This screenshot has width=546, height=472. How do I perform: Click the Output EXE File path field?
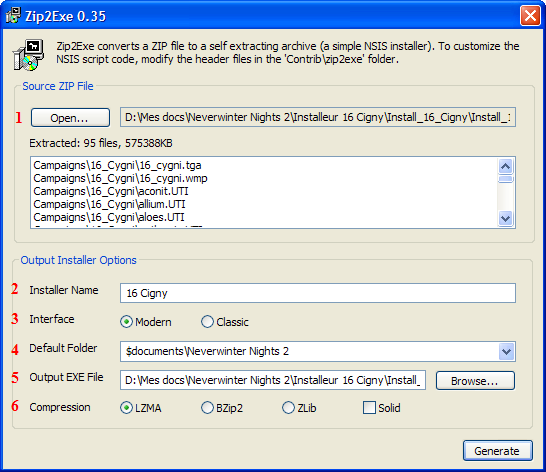(273, 380)
